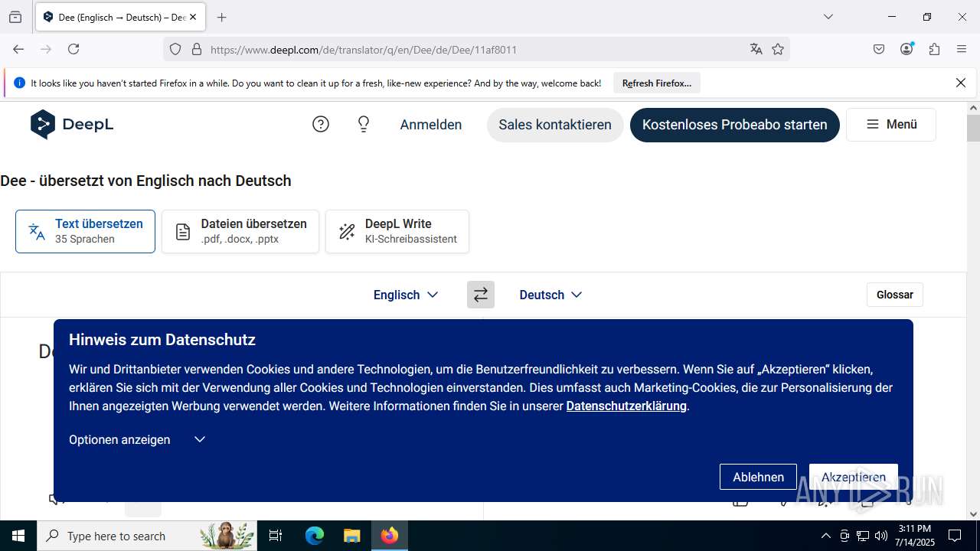Open the Glossar button
The height and width of the screenshot is (551, 980).
[x=895, y=295]
